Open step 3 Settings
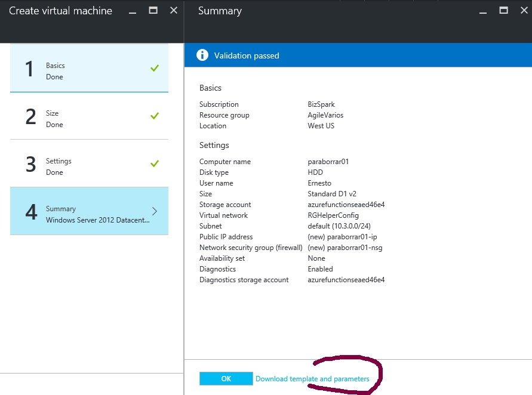Viewport: 532px width, 395px height. coord(89,163)
